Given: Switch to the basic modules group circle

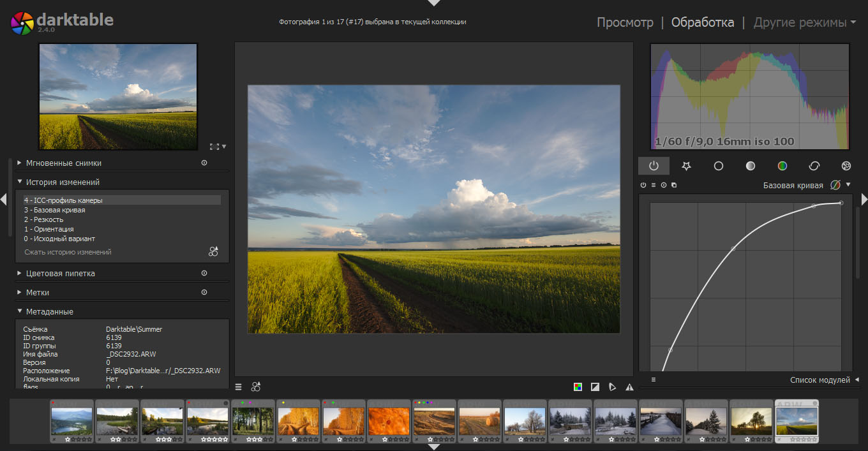Looking at the screenshot, I should [x=718, y=165].
